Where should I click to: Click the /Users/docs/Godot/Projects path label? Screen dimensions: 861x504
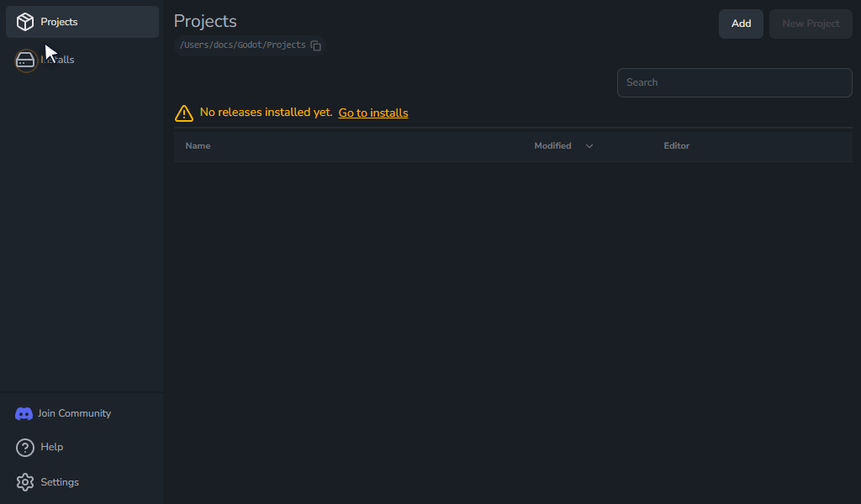point(243,45)
